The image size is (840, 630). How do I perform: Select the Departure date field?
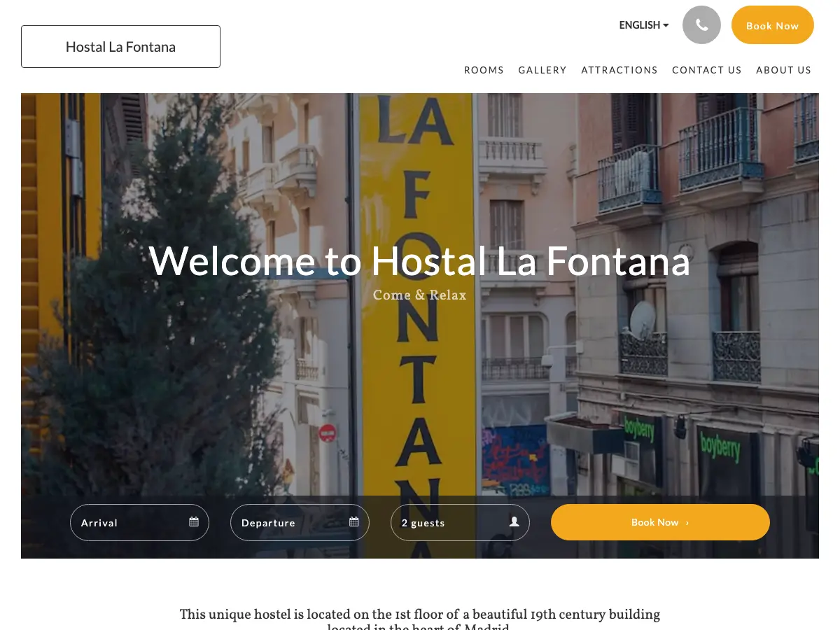click(300, 523)
